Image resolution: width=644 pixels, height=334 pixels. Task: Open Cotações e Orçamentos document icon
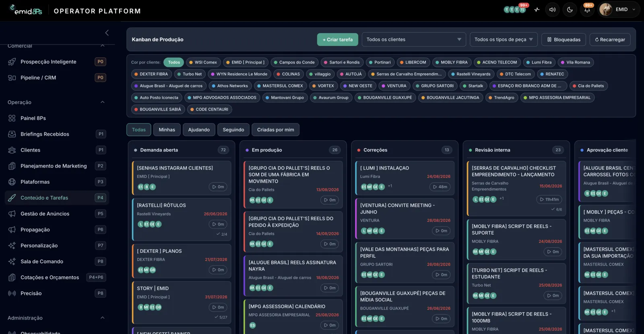pyautogui.click(x=12, y=277)
